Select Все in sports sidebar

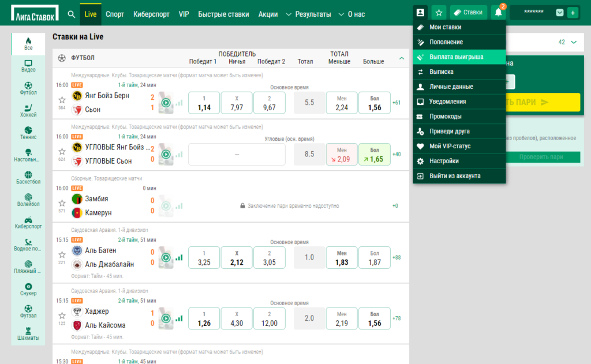28,44
